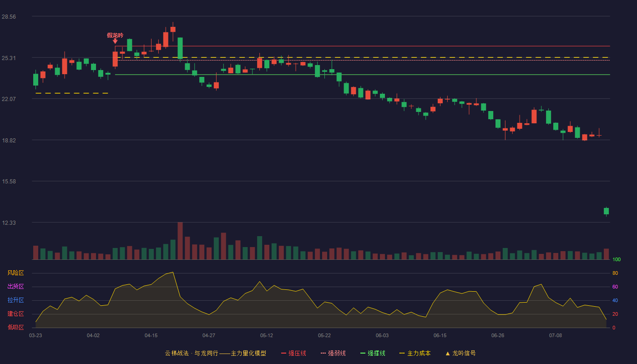Screen dimensions: 637x364
Task: Select the 低吸区 zone label
Action: click(x=15, y=327)
